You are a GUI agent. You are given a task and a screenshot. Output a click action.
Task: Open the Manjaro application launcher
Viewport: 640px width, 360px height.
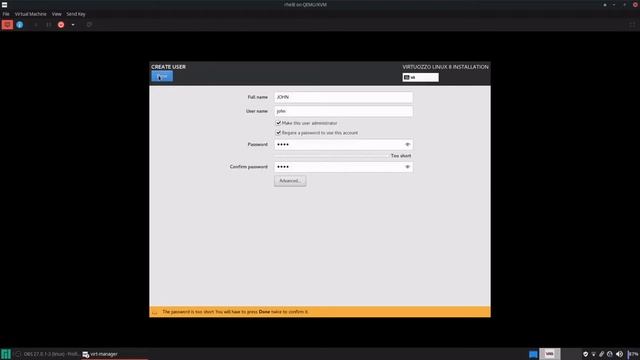(6, 354)
